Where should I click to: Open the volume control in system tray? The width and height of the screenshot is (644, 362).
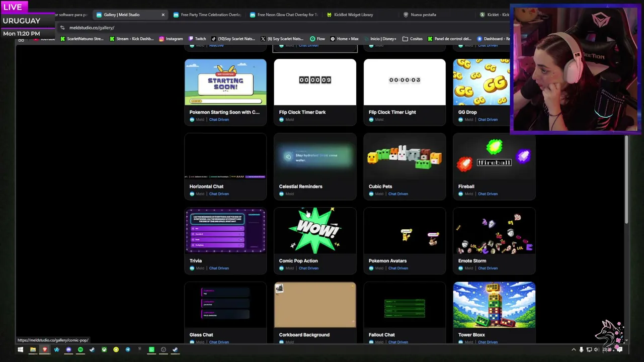click(x=596, y=349)
